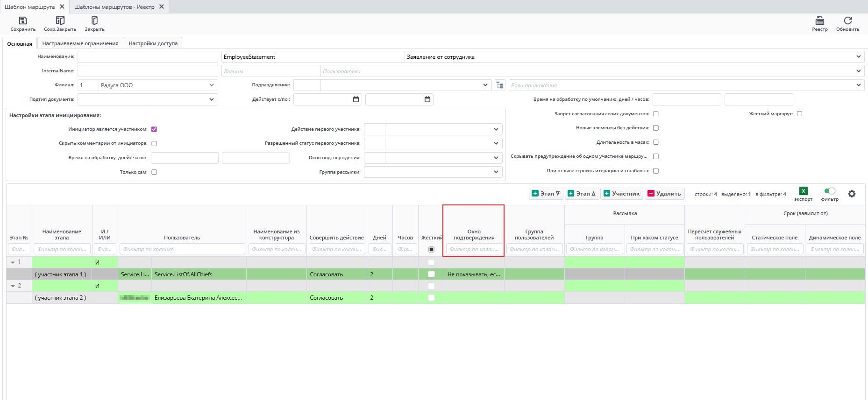Open the Роли приложения dropdown
Screen dimensions: 868x400
click(x=859, y=85)
